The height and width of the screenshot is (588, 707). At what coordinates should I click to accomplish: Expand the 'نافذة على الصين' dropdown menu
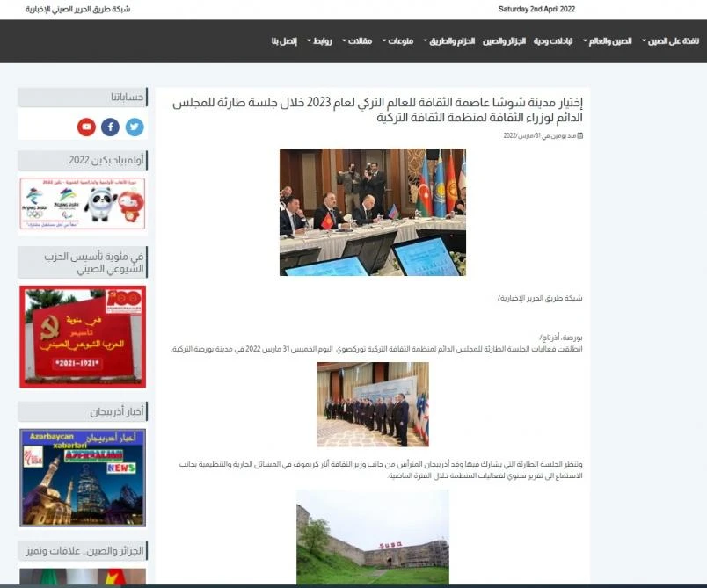(673, 41)
